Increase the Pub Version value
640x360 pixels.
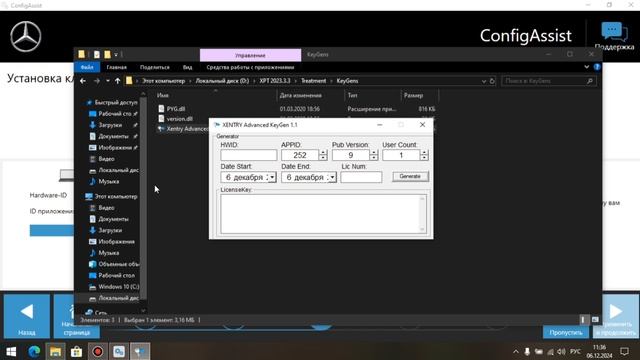[373, 153]
